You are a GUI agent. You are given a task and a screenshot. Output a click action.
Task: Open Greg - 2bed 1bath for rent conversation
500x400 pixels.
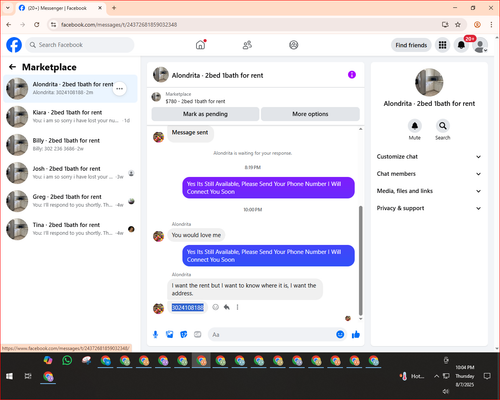(70, 201)
